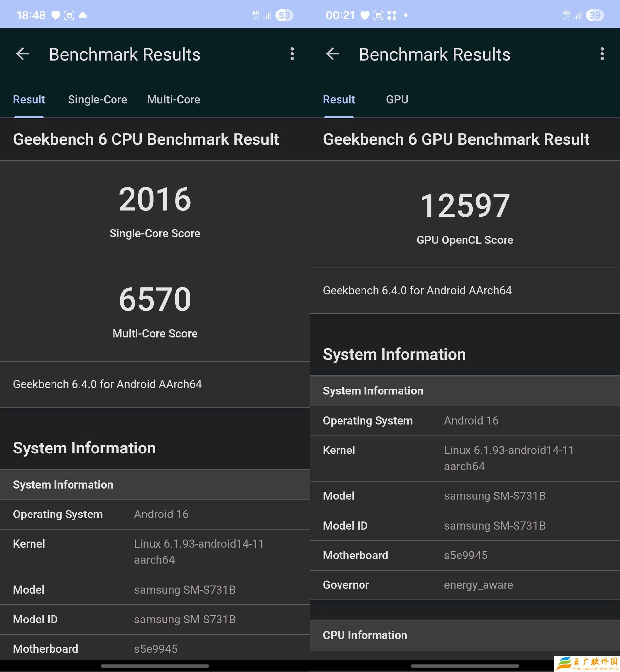
Task: Tap Motherboard s5e9945 on CPU screen
Action: (x=156, y=649)
